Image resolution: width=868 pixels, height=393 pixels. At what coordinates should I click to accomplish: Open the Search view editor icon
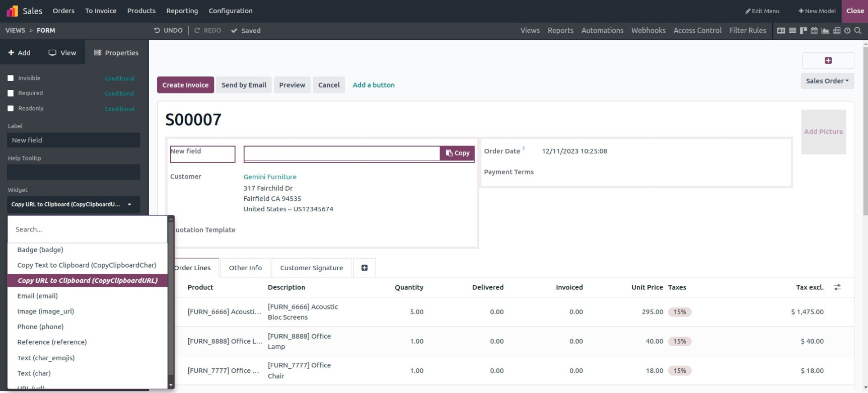[x=858, y=31]
